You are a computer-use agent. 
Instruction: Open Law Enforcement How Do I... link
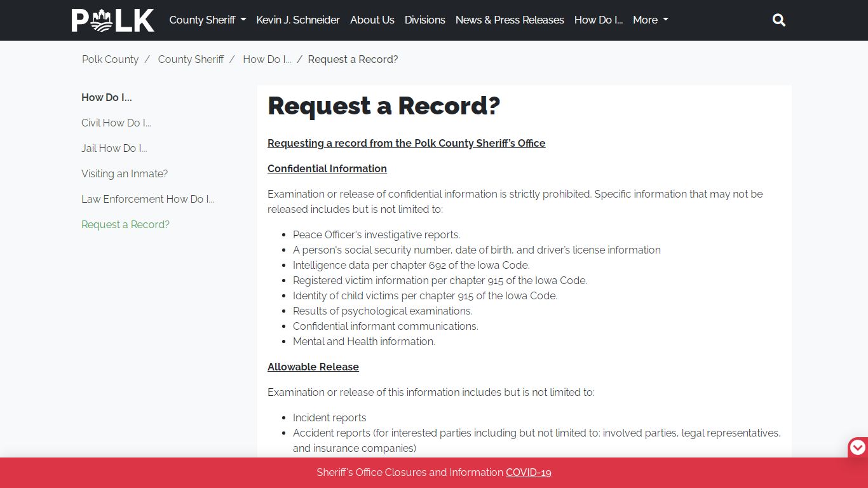pos(148,199)
